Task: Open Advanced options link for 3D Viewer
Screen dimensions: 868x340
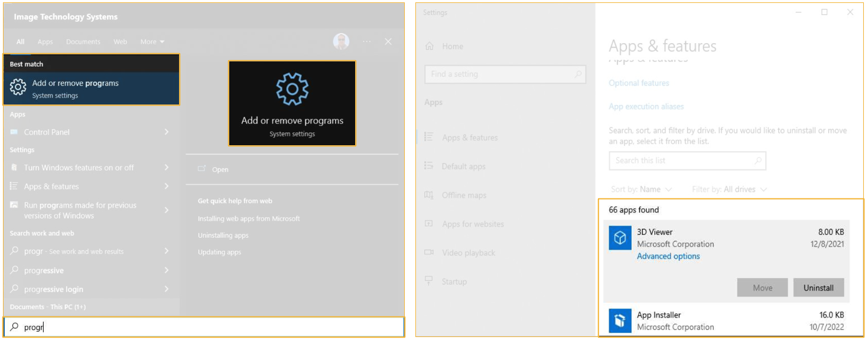Action: pos(668,256)
